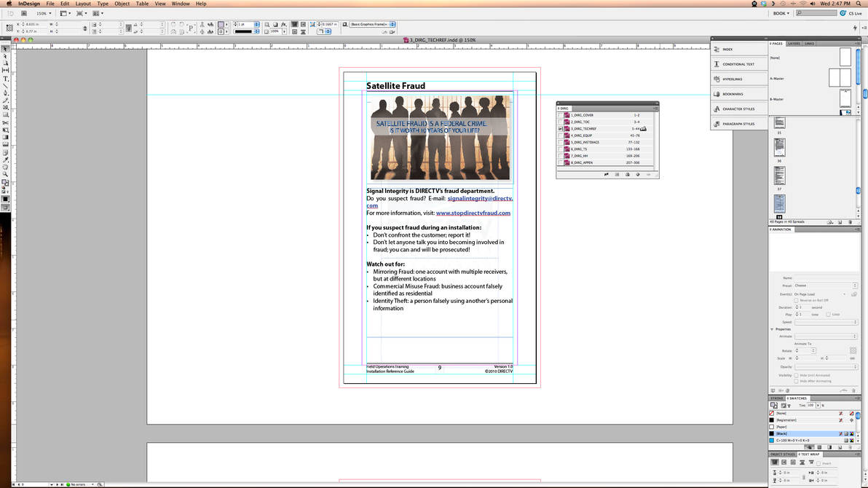Select the Type tool in toolbox
The height and width of the screenshot is (488, 868).
[6, 79]
